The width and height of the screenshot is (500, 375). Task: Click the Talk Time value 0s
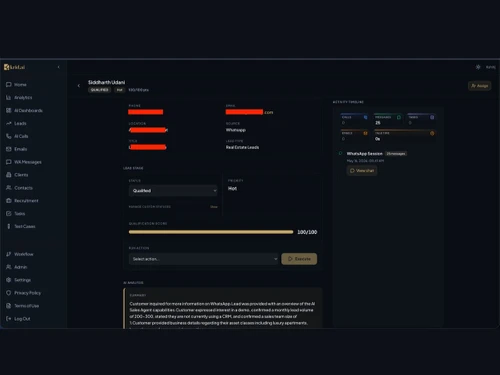click(x=377, y=139)
